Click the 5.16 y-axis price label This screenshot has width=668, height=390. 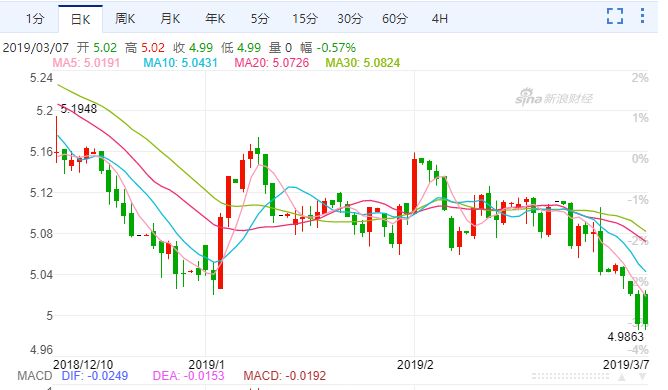(x=41, y=152)
